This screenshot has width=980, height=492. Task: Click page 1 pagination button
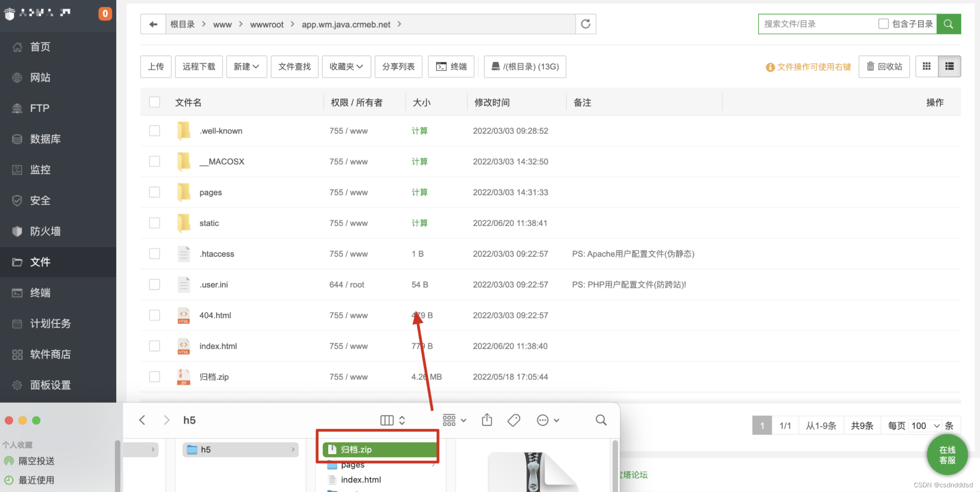pos(762,425)
